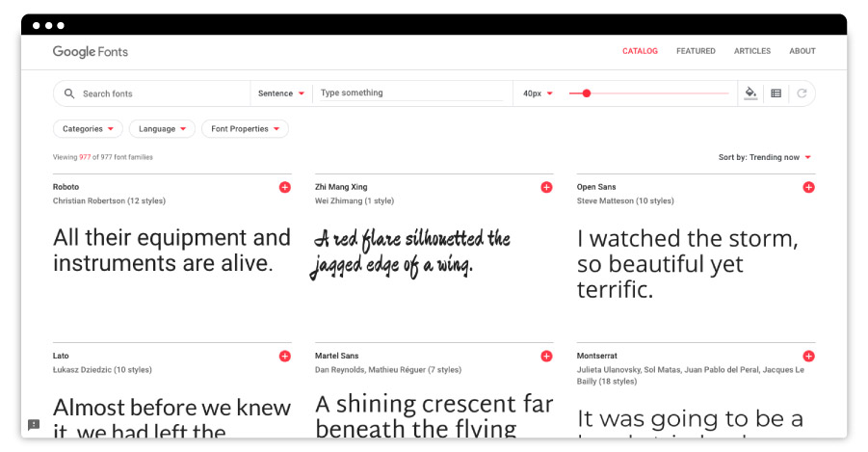
Task: Add Roboto with its plus icon
Action: (x=284, y=187)
